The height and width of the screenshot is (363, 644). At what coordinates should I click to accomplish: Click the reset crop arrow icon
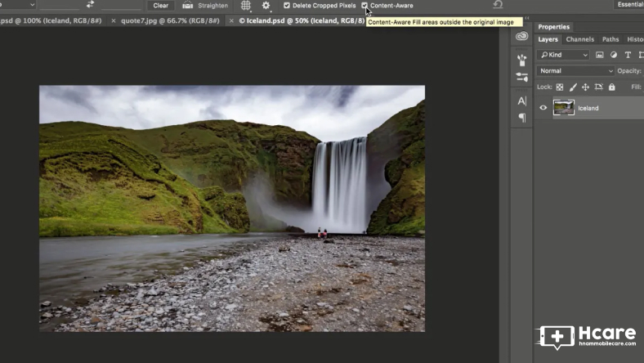pyautogui.click(x=498, y=5)
